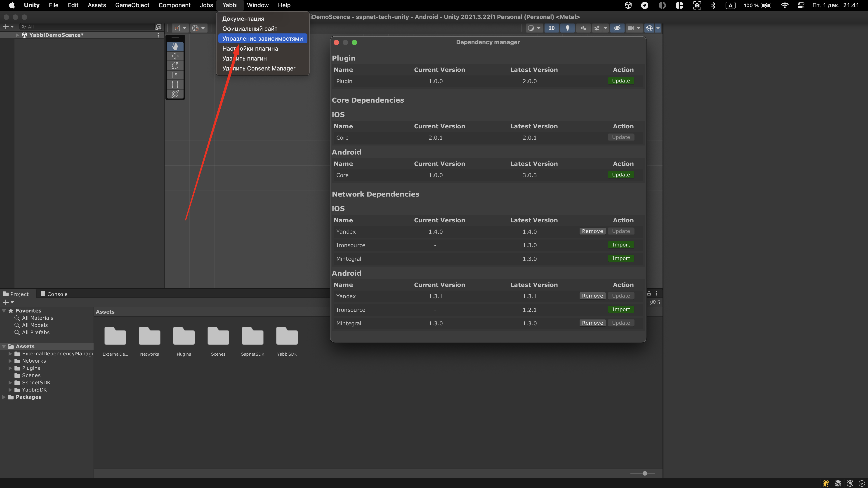Expand the Networks folder in Assets tree
Screen dimensions: 868x488
(10, 361)
